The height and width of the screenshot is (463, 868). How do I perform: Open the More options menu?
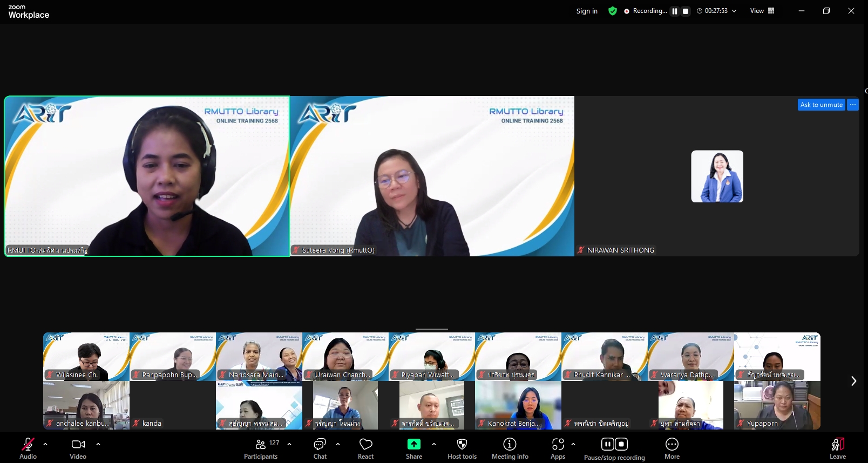point(672,448)
